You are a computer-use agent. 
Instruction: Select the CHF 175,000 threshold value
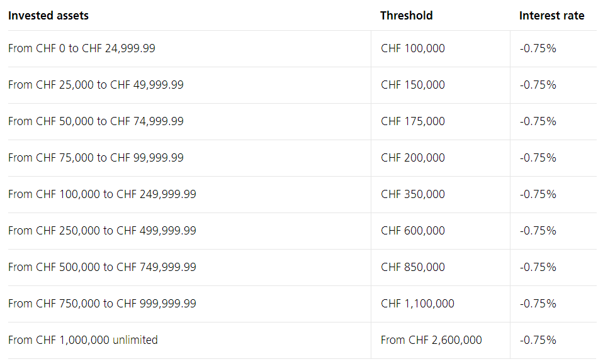[x=413, y=121]
